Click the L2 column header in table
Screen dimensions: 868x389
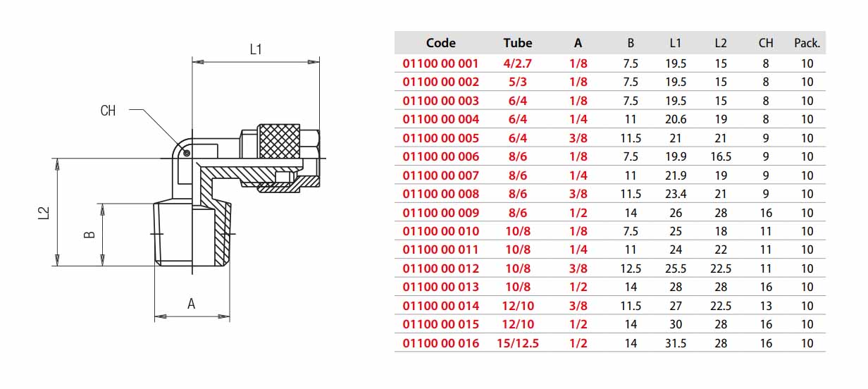coord(721,43)
